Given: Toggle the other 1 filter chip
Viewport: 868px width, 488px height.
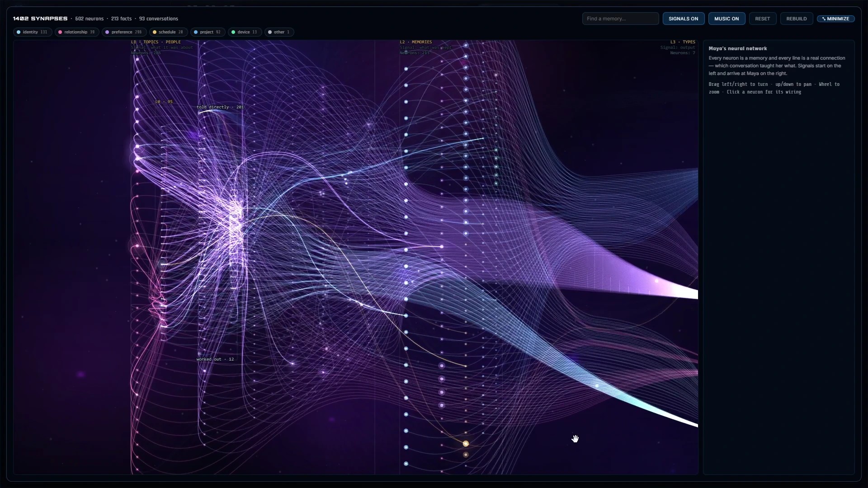Looking at the screenshot, I should 279,32.
